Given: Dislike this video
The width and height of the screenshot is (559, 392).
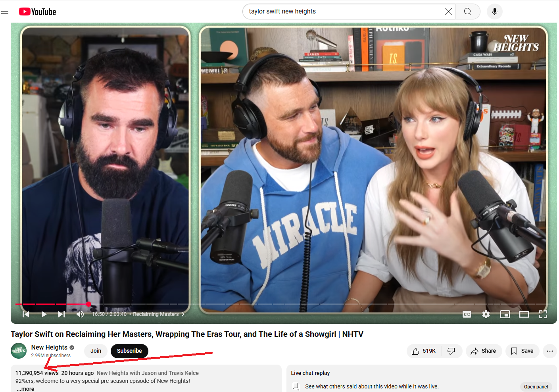Looking at the screenshot, I should (x=451, y=351).
